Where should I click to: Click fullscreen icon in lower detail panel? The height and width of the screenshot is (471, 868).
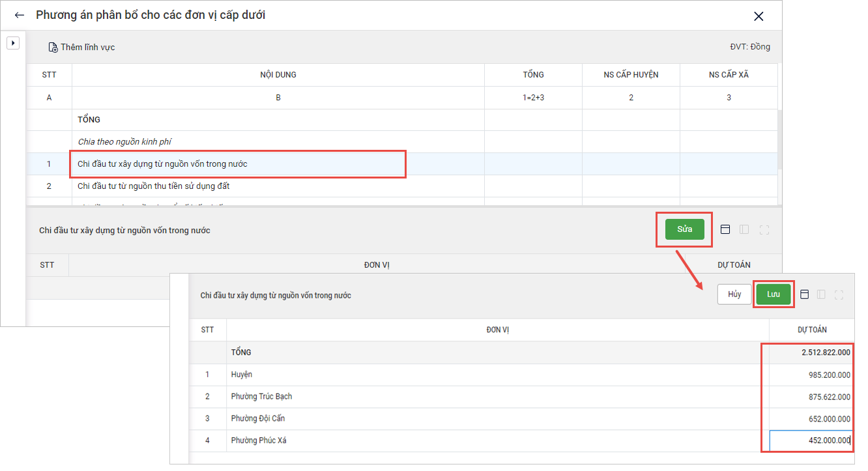(839, 294)
